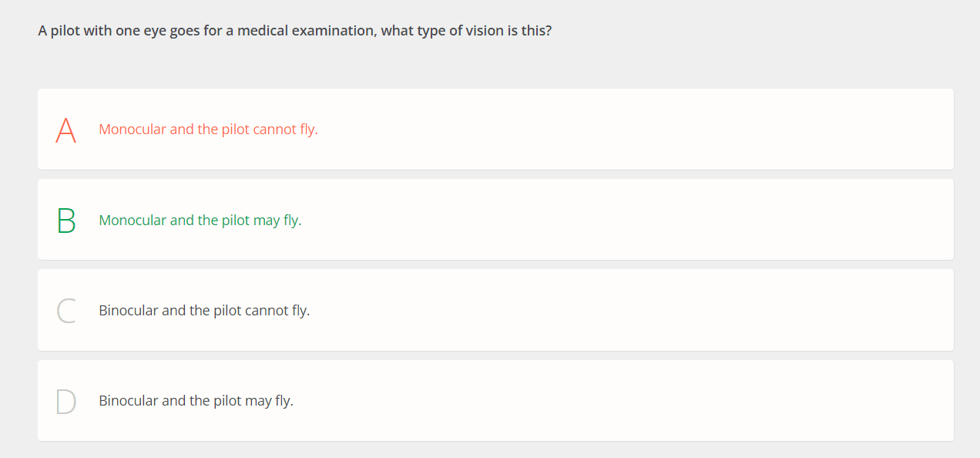
Task: Click "Binocular" in option C's text
Action: click(128, 311)
